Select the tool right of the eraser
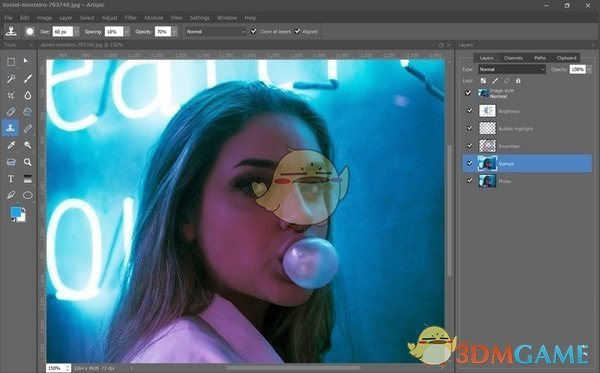Screen dimensions: 600x373 coord(28,112)
